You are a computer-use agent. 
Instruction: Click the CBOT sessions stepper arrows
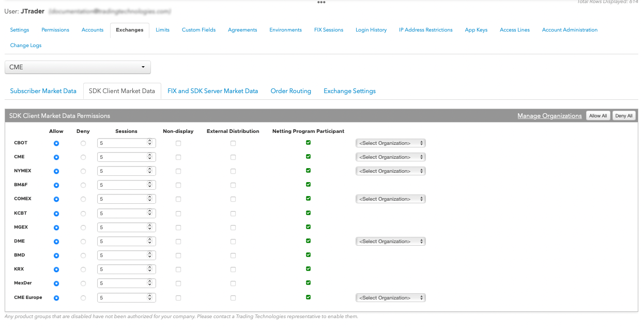150,143
